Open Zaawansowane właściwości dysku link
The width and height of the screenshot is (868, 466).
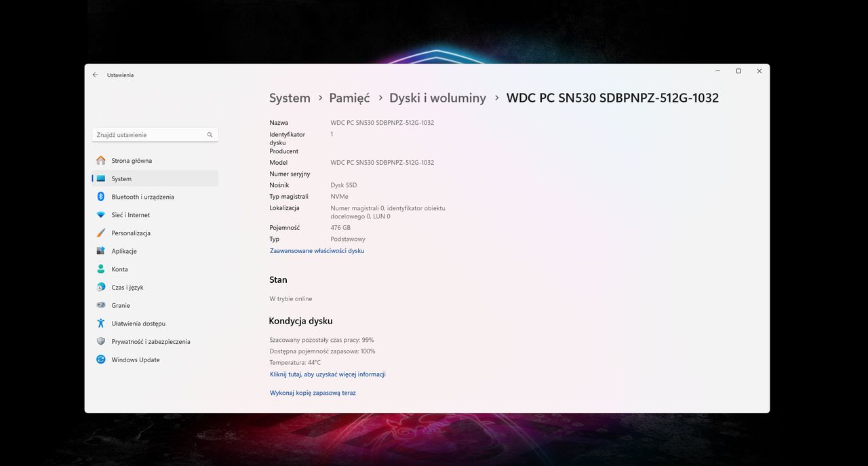click(317, 250)
